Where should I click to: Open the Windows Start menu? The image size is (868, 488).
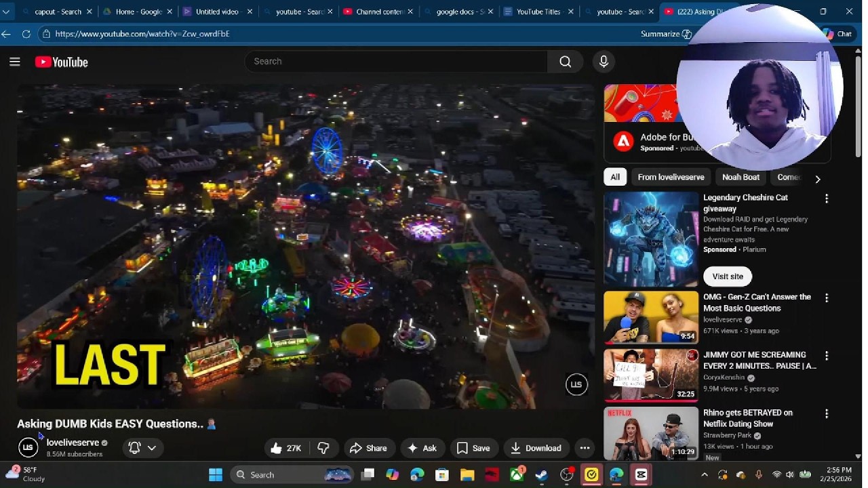(x=216, y=475)
